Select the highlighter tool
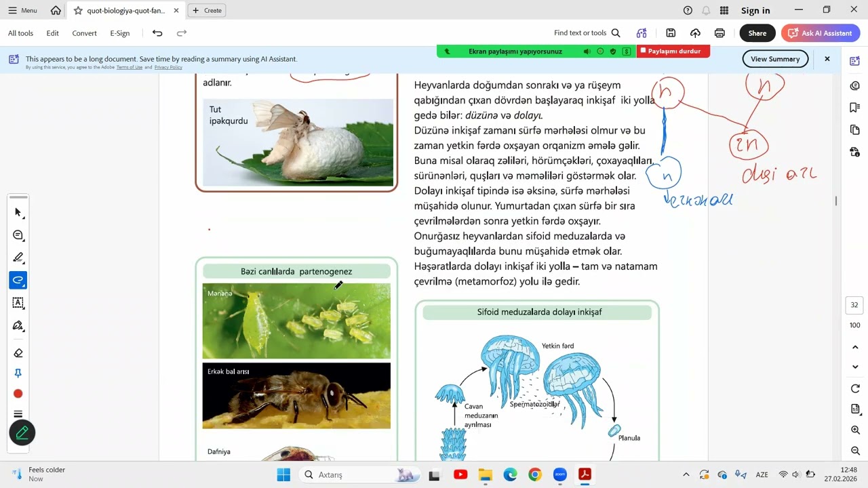Image resolution: width=868 pixels, height=488 pixels. click(x=18, y=258)
